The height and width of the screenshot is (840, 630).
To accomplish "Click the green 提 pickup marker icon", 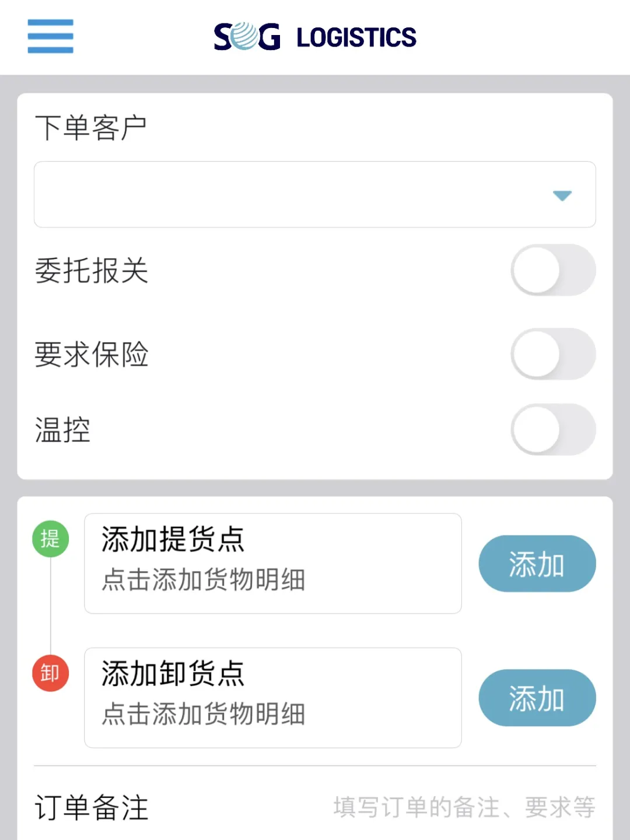I will pyautogui.click(x=51, y=538).
